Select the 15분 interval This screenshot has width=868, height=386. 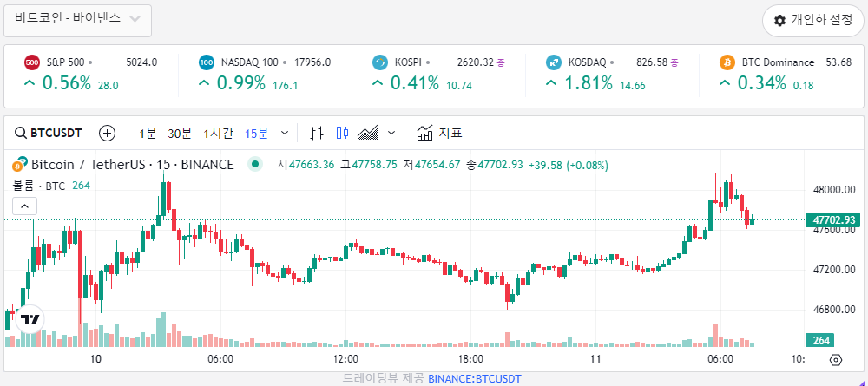click(257, 134)
